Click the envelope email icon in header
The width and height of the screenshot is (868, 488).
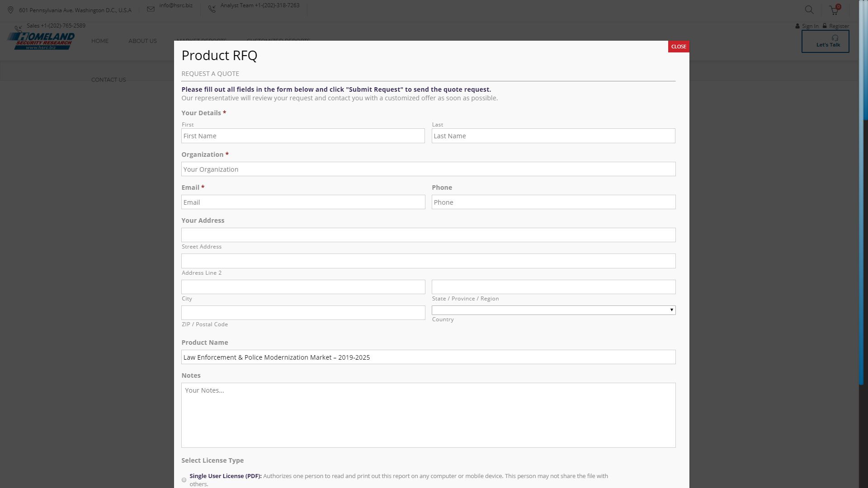[151, 9]
